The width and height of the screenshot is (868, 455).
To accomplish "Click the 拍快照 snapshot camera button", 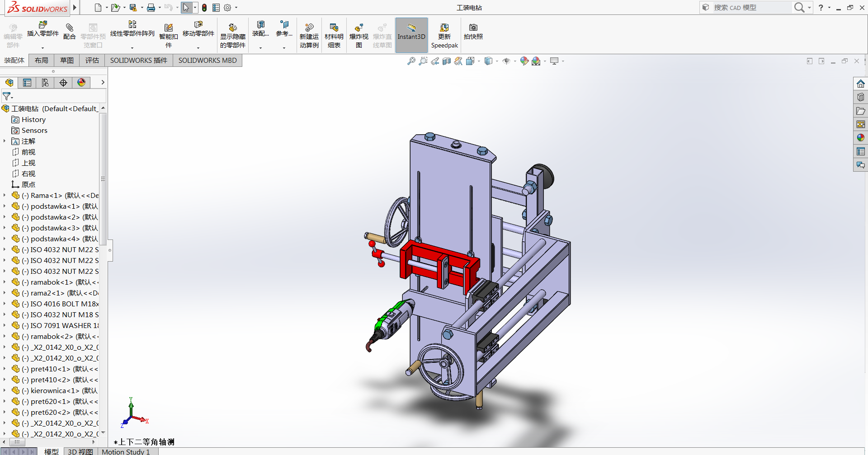I will pos(473,31).
